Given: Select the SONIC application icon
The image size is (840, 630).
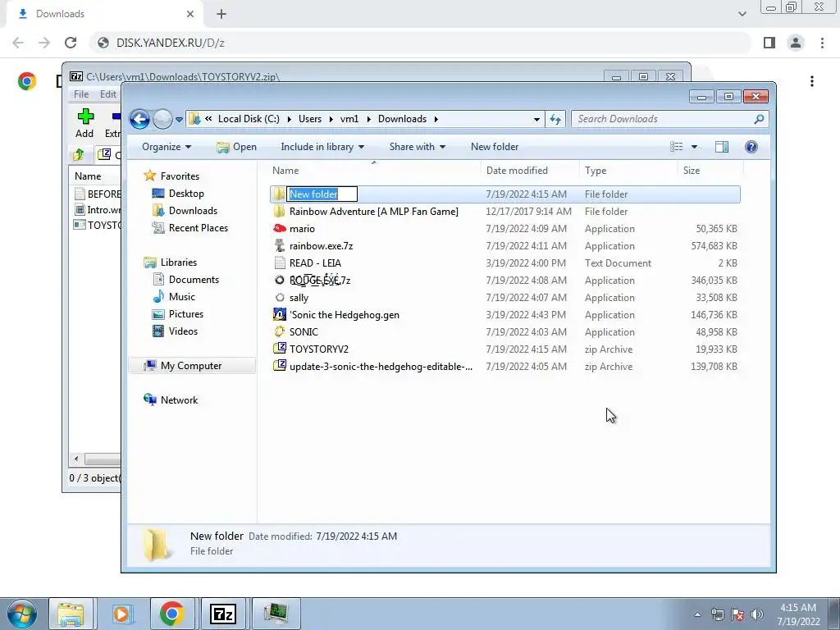Looking at the screenshot, I should (279, 331).
